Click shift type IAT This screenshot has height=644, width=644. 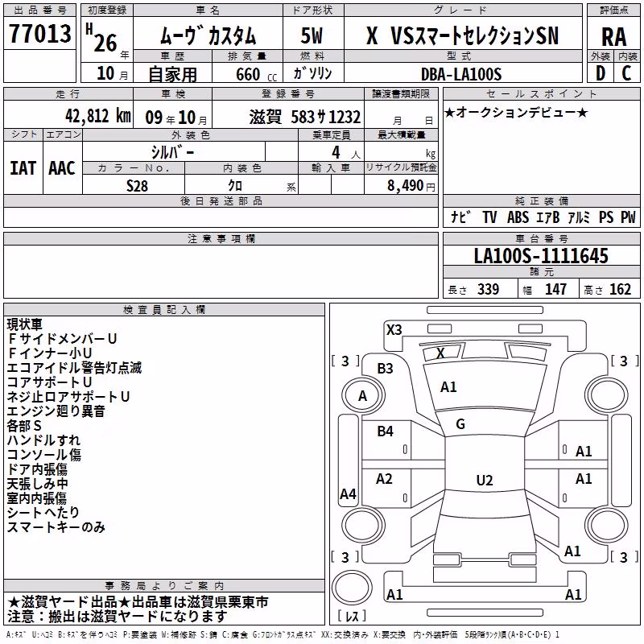(23, 168)
